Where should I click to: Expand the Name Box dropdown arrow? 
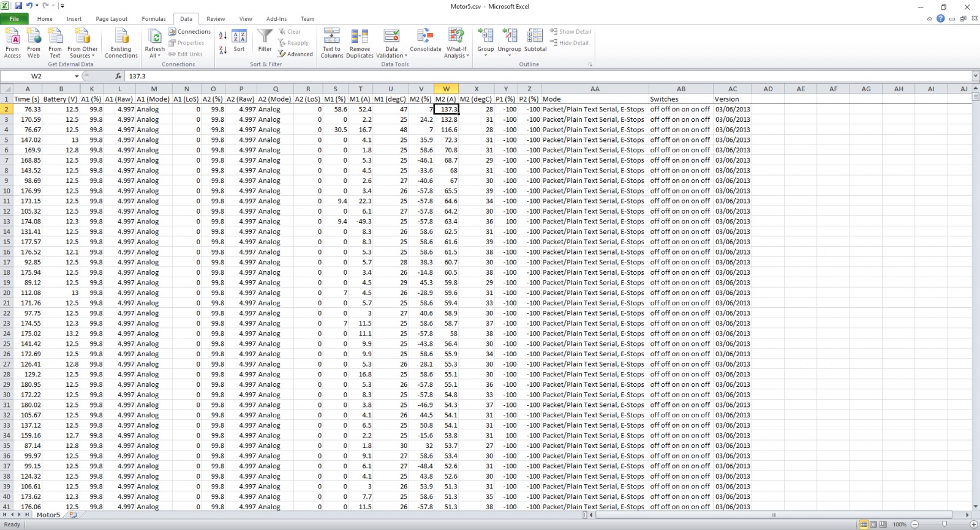coord(77,77)
